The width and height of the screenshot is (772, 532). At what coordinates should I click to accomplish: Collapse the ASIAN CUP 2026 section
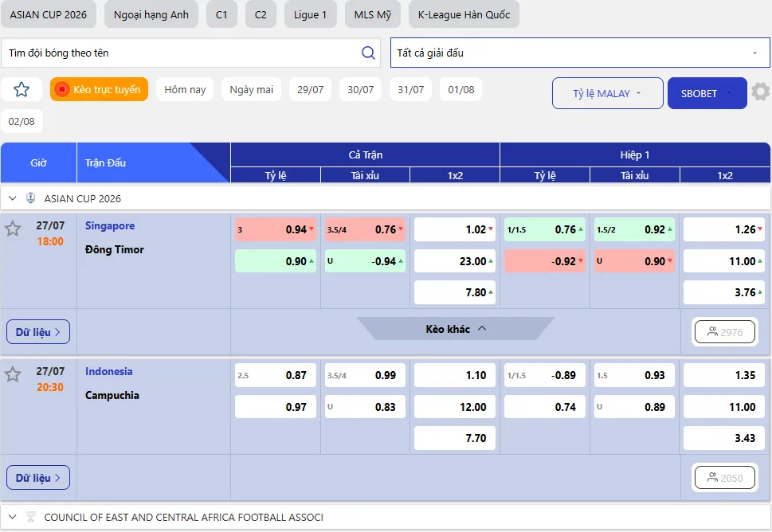coord(12,198)
